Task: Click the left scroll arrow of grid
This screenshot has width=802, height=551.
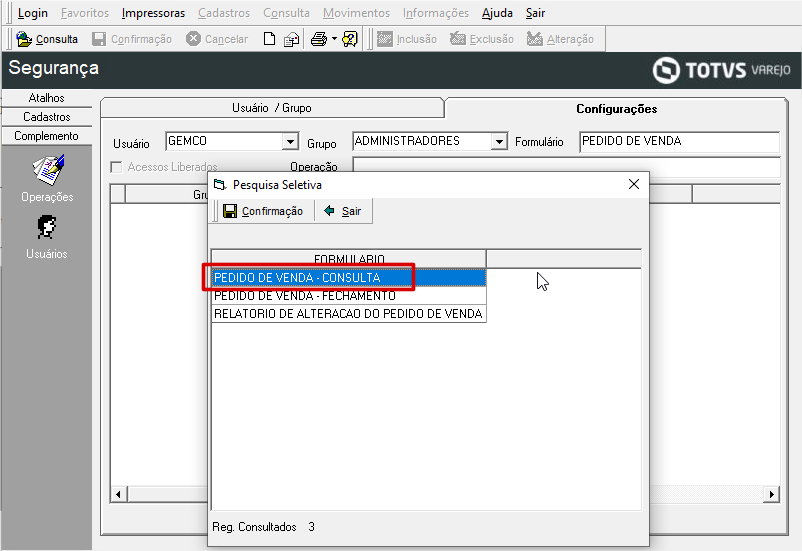Action: pyautogui.click(x=119, y=494)
